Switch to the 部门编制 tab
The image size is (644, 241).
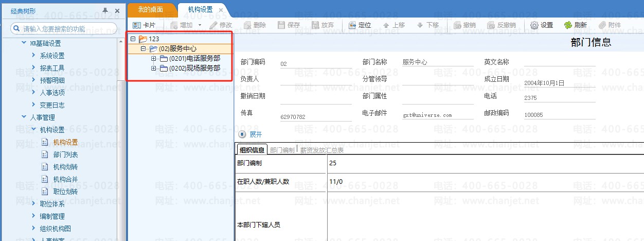click(282, 150)
